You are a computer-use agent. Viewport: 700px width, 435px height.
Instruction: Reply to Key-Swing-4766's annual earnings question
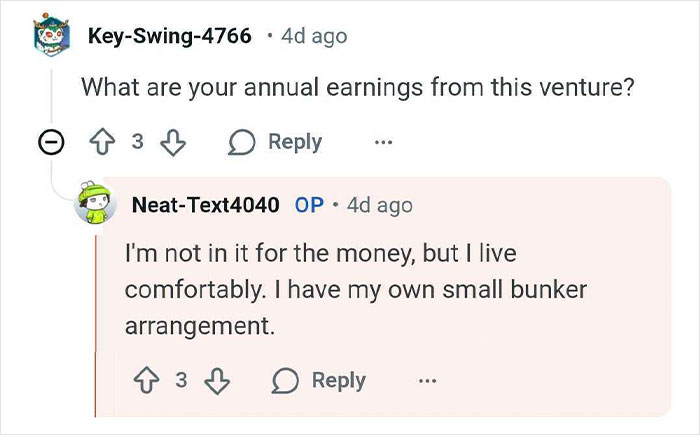278,143
